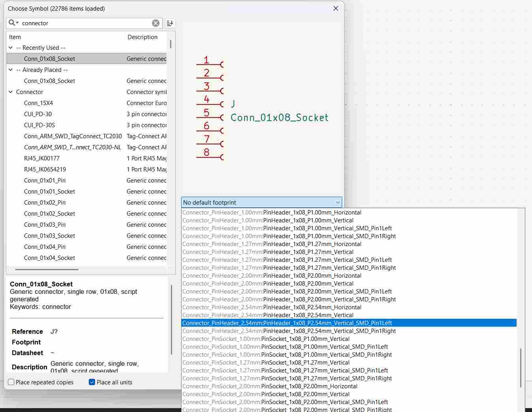Select Conn_ARM_SWD_TagConnect_TC2030 symbol
Image resolution: width=532 pixels, height=412 pixels.
87,136
